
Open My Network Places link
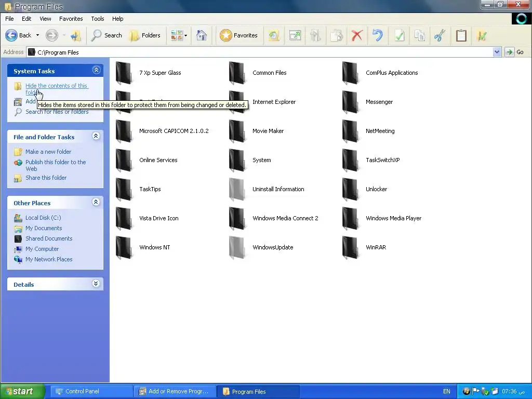(x=49, y=259)
